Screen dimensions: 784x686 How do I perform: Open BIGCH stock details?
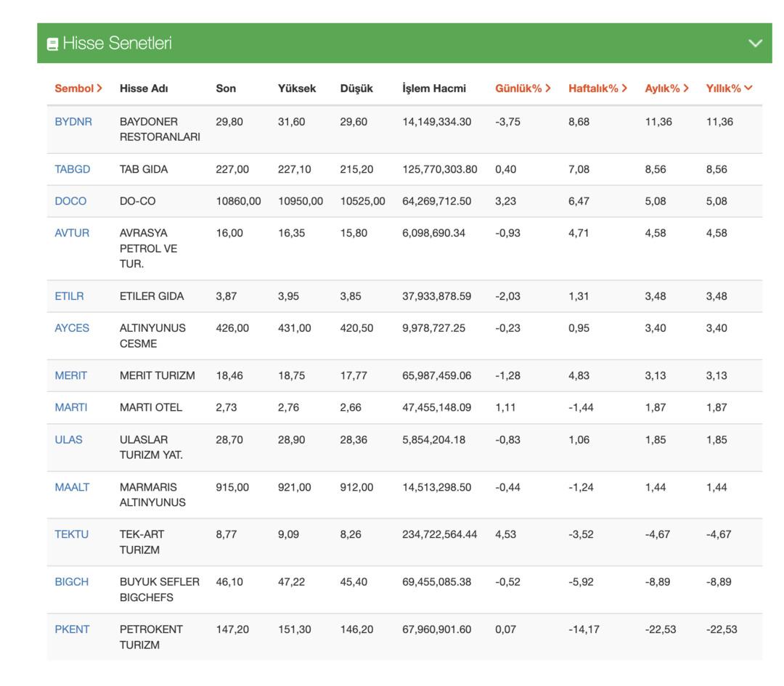point(71,582)
